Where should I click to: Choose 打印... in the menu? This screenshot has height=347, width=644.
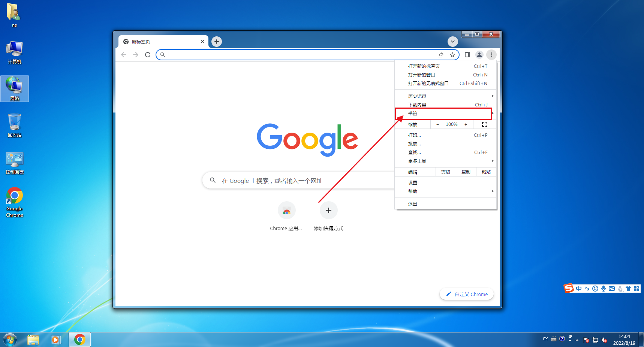coord(446,135)
